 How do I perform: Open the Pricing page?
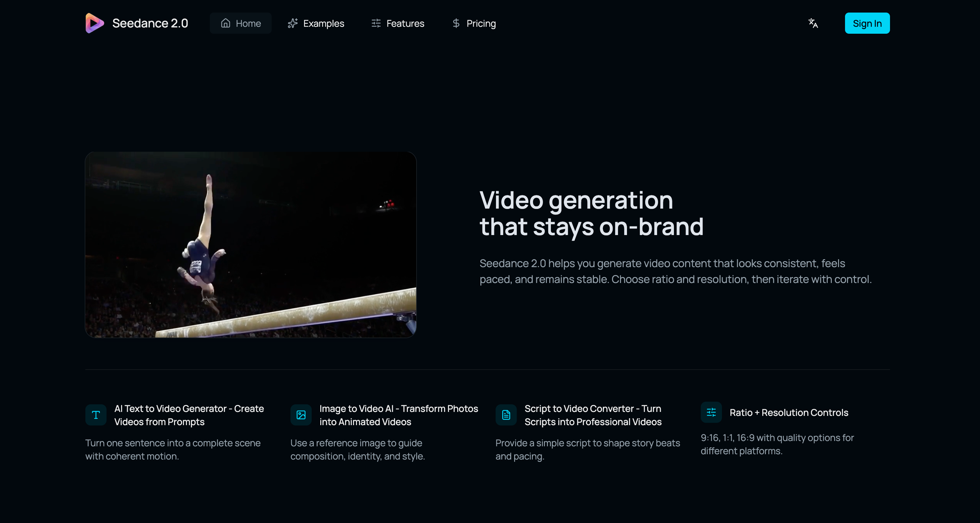point(481,23)
